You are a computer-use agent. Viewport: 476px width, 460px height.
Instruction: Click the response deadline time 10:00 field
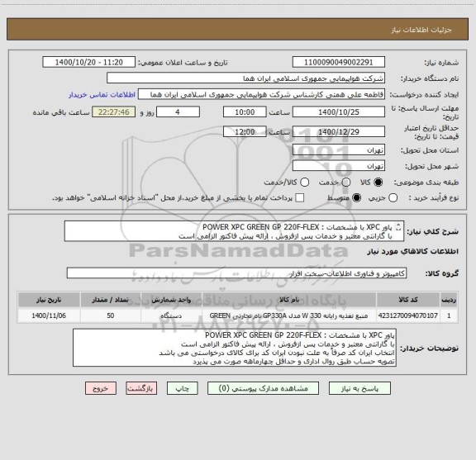coord(245,112)
